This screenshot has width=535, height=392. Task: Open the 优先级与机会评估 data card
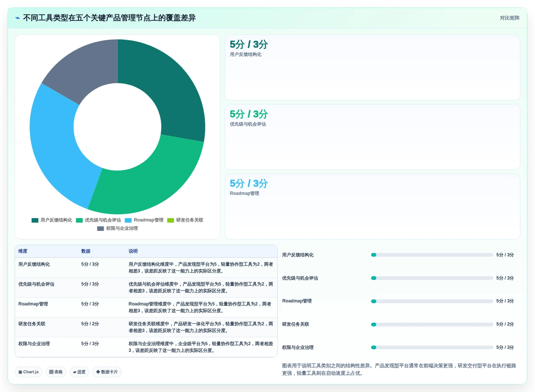click(x=373, y=137)
